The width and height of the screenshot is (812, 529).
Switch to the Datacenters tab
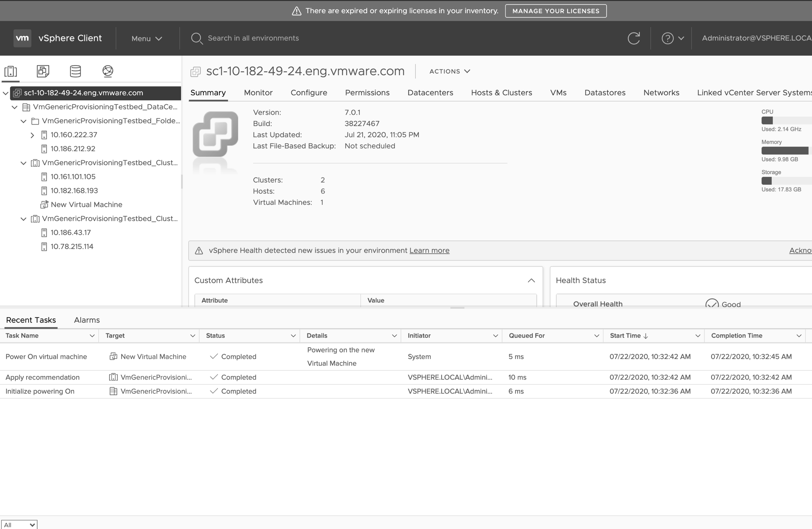(x=430, y=93)
